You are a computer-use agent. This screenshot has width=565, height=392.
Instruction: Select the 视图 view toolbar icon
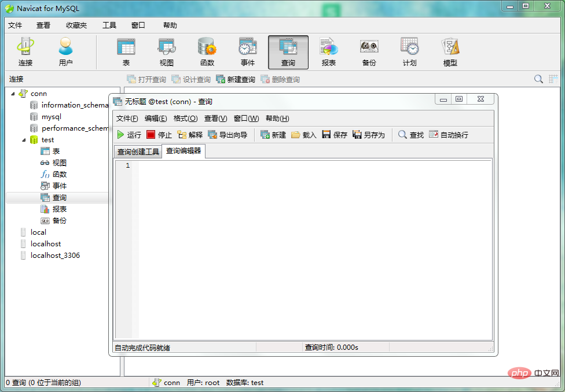(167, 52)
